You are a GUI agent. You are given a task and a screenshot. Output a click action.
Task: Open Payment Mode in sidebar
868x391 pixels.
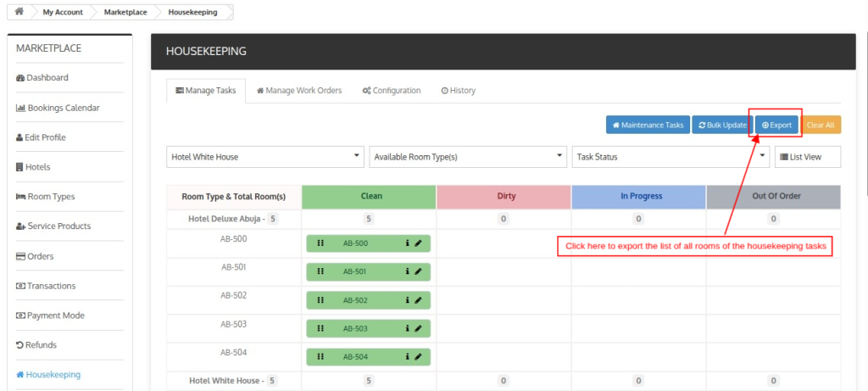50,316
